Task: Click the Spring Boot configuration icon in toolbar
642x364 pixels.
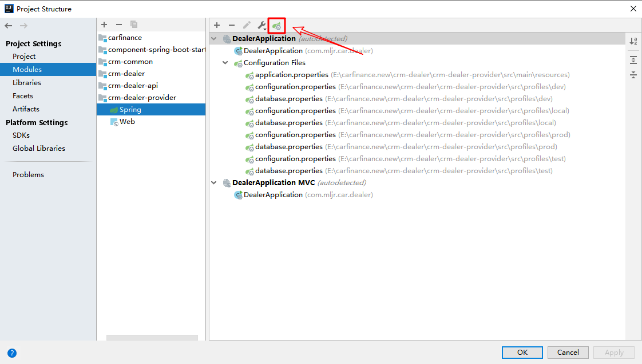Action: tap(276, 25)
